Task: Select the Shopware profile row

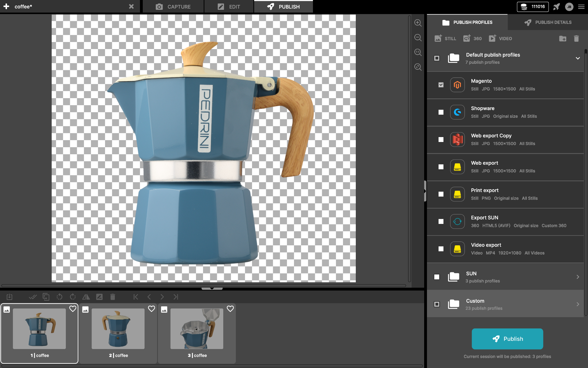Action: [505, 112]
